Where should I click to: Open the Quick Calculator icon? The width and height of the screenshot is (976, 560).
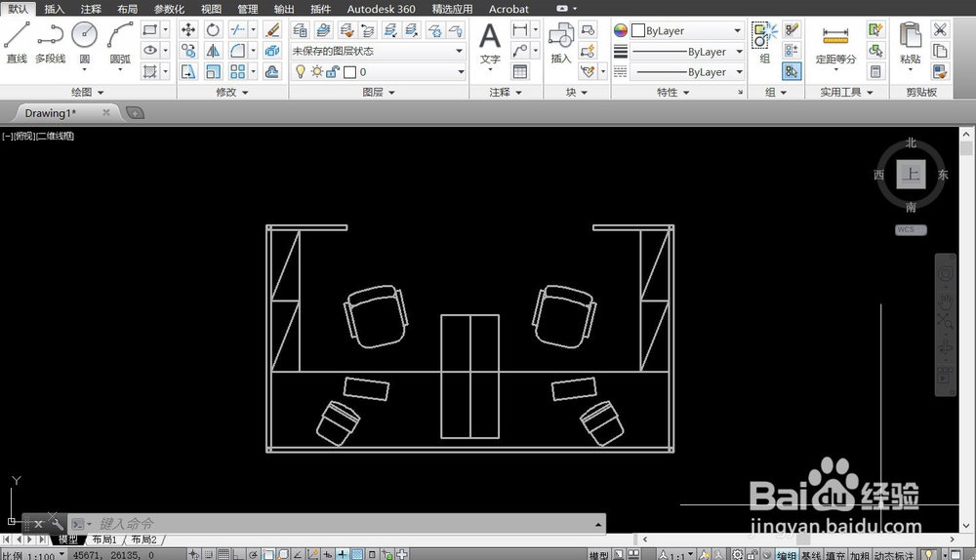(875, 71)
